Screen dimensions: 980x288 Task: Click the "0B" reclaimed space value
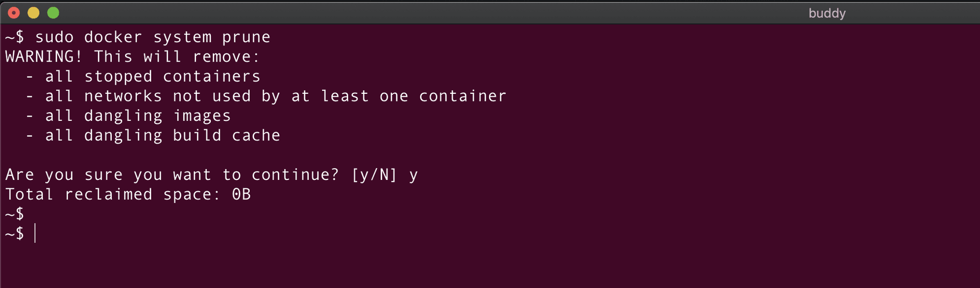tap(241, 195)
